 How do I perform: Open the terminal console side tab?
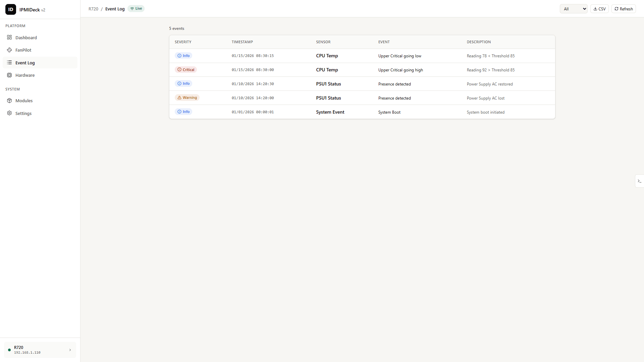click(639, 181)
